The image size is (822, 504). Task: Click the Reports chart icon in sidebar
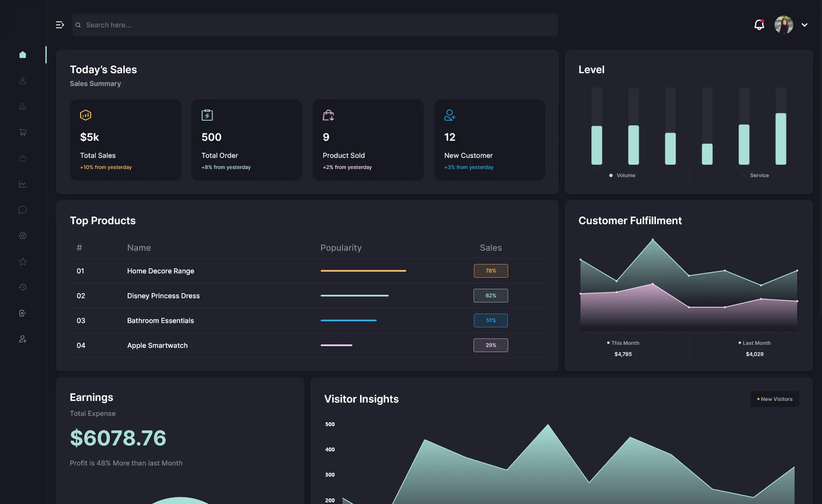pyautogui.click(x=22, y=107)
